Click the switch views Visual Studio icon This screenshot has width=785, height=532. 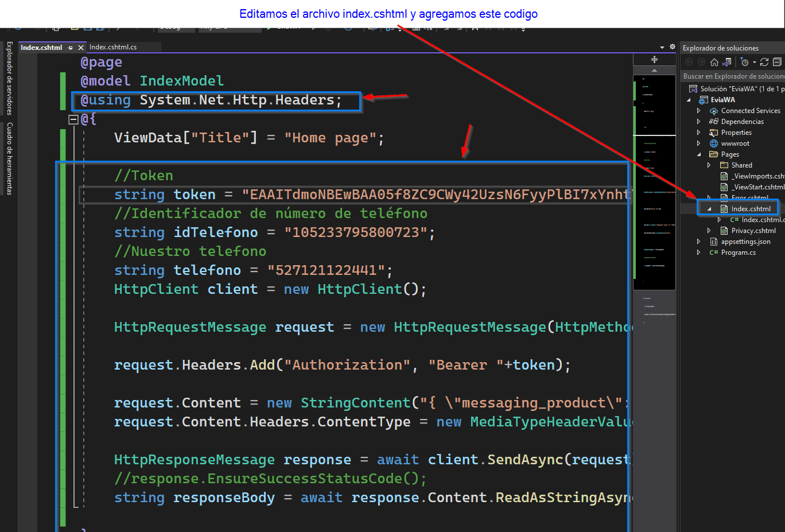pos(727,62)
